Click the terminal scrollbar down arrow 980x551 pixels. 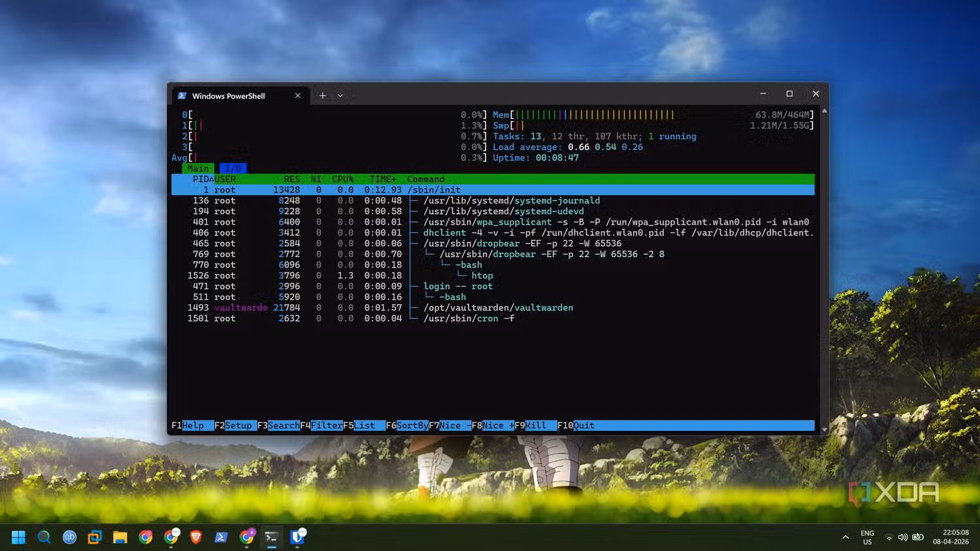point(825,429)
